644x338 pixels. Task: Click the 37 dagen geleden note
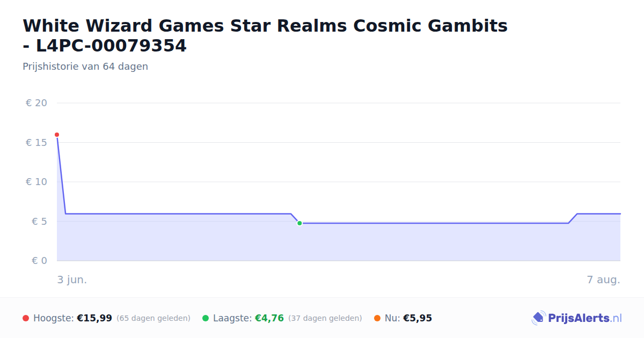[325, 318]
